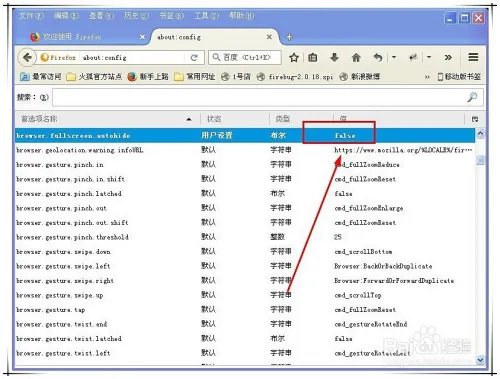Image resolution: width=500 pixels, height=379 pixels.
Task: Select the browser.fullscreen.autohide preference row
Action: coord(245,136)
